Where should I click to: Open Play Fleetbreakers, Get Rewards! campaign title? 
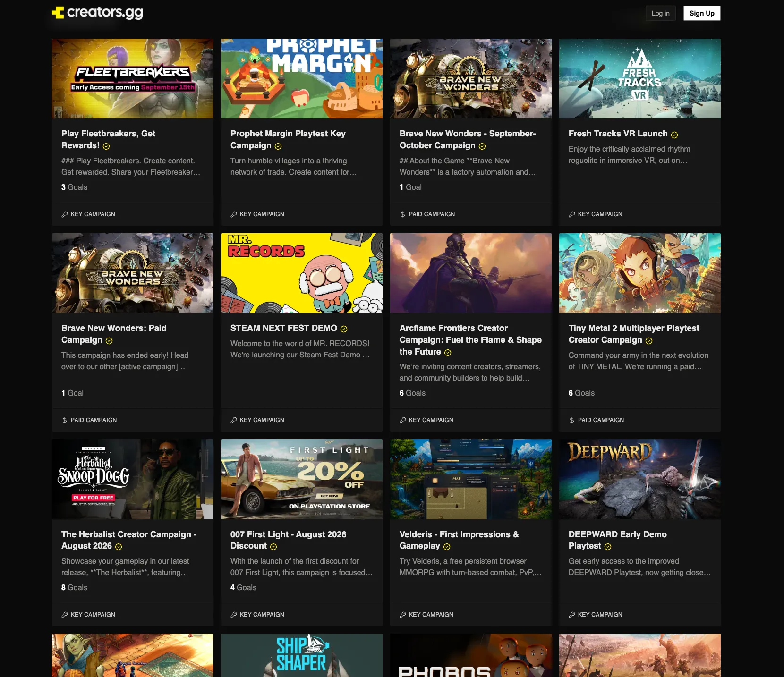[x=108, y=139]
